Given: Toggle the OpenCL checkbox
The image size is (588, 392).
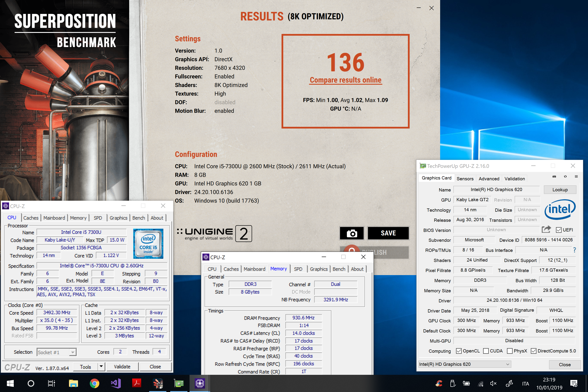Looking at the screenshot, I should point(459,351).
